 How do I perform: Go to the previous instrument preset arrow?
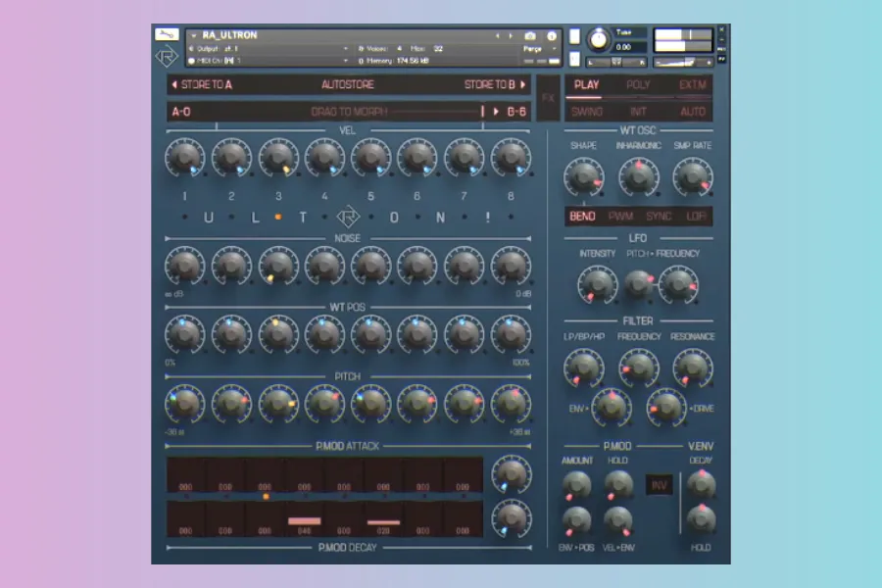pyautogui.click(x=497, y=35)
